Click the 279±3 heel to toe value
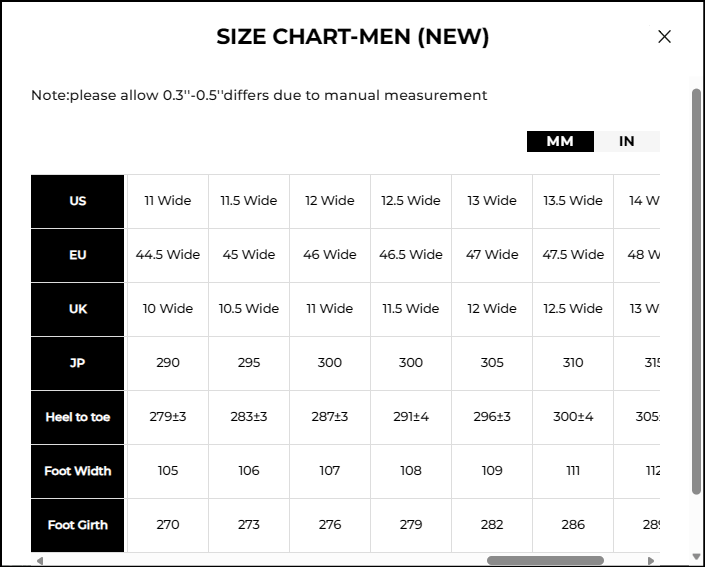The image size is (705, 567). coord(168,417)
